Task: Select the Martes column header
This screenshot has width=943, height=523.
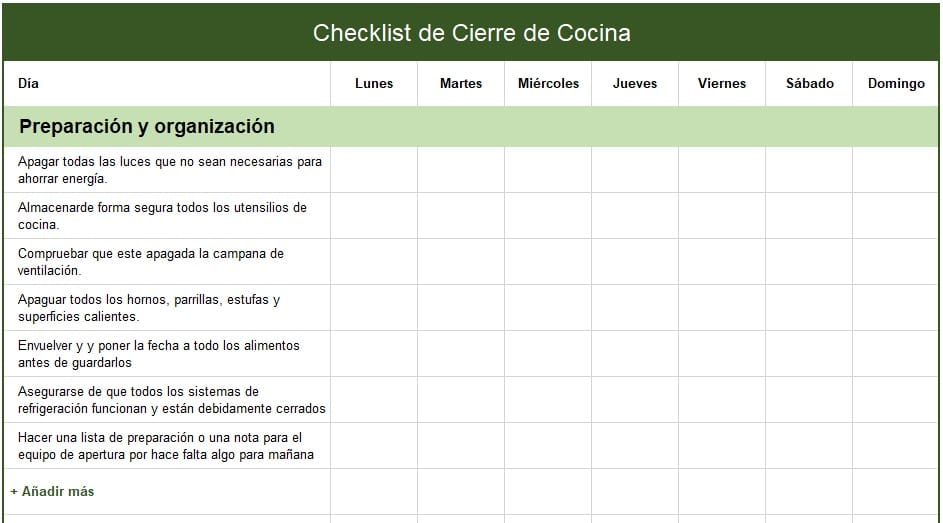Action: [x=461, y=84]
